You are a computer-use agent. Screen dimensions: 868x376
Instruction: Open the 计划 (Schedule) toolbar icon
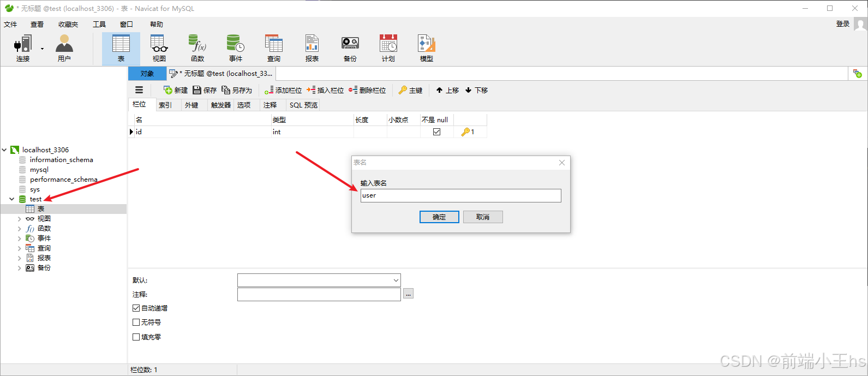[388, 48]
